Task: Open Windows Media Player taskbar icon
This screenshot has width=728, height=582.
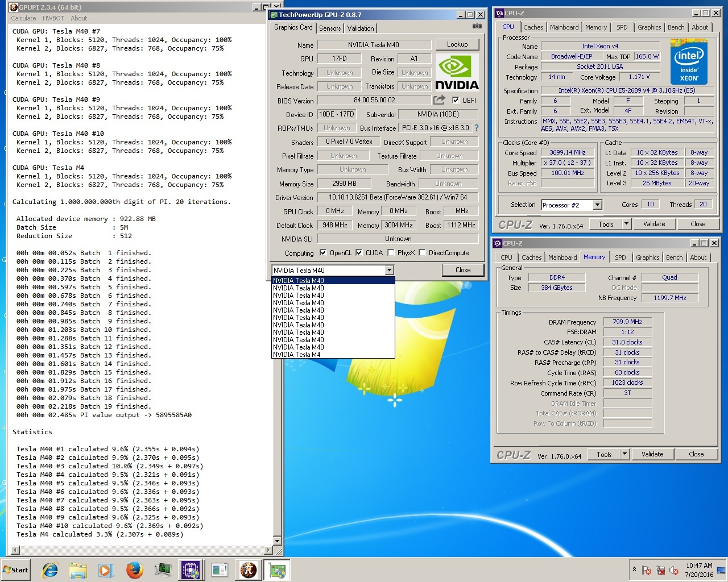Action: (106, 569)
